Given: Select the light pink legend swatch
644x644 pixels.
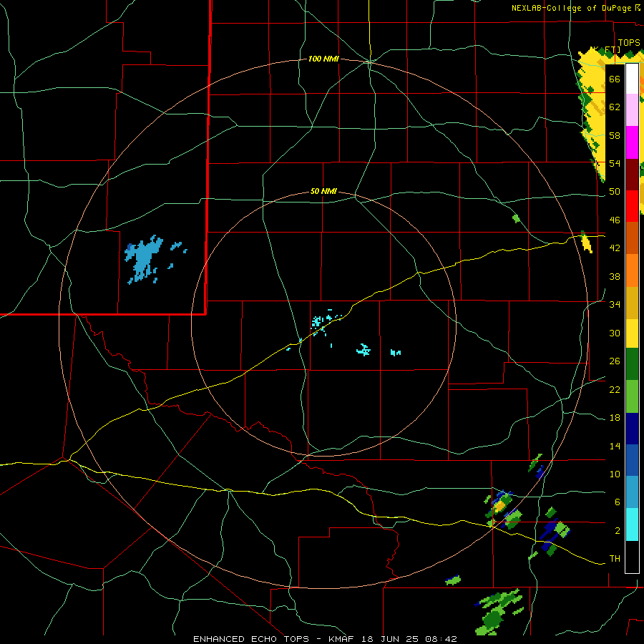Looking at the screenshot, I should 632,110.
